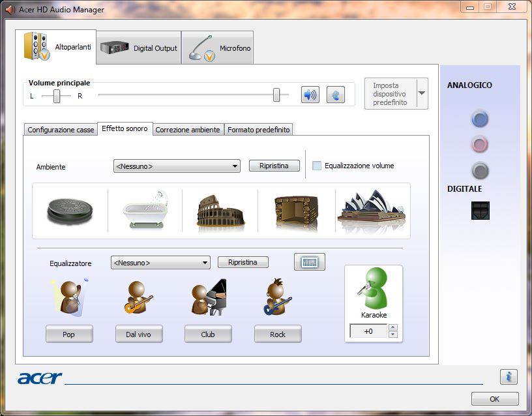Click the Rock guitarist icon
The height and width of the screenshot is (416, 532).
point(278,297)
